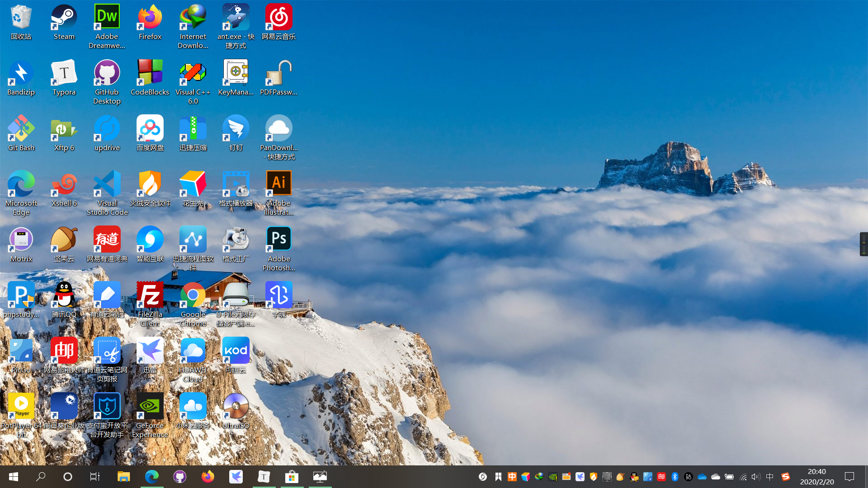This screenshot has height=488, width=868.
Task: Launch Adobe Photoshop from desktop
Action: click(x=278, y=239)
